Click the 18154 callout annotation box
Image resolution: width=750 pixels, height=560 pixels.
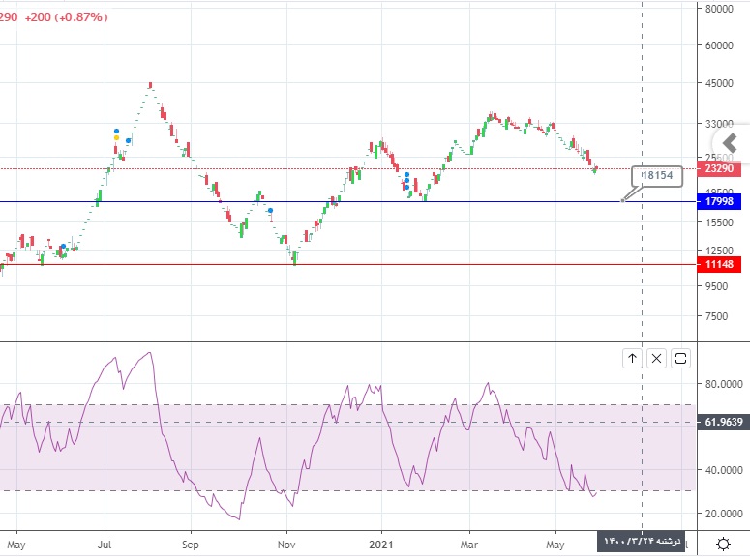click(x=657, y=175)
